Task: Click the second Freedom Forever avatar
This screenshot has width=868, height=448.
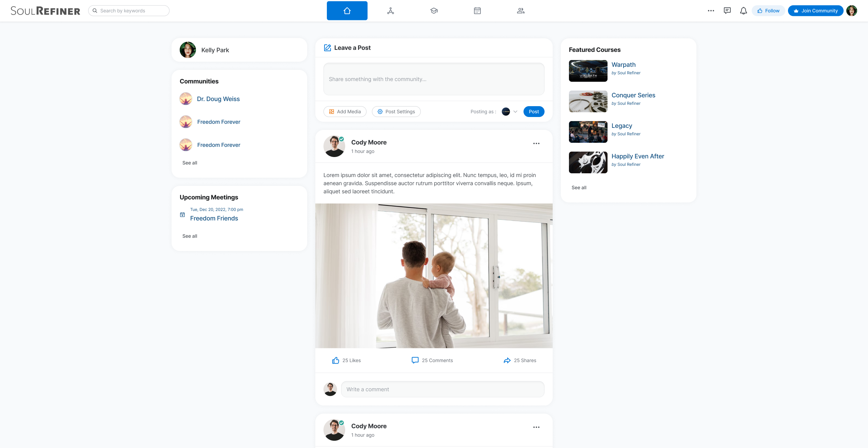Action: coord(186,145)
